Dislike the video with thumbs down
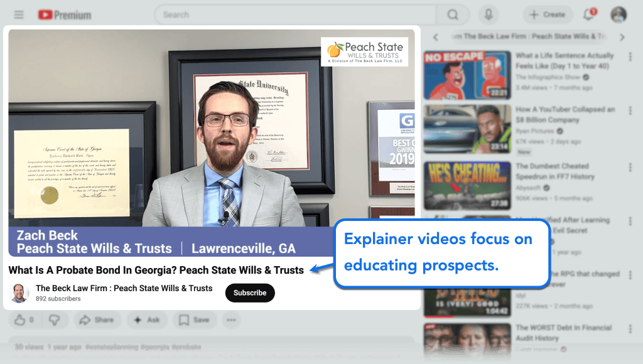This screenshot has width=643, height=364. 54,319
